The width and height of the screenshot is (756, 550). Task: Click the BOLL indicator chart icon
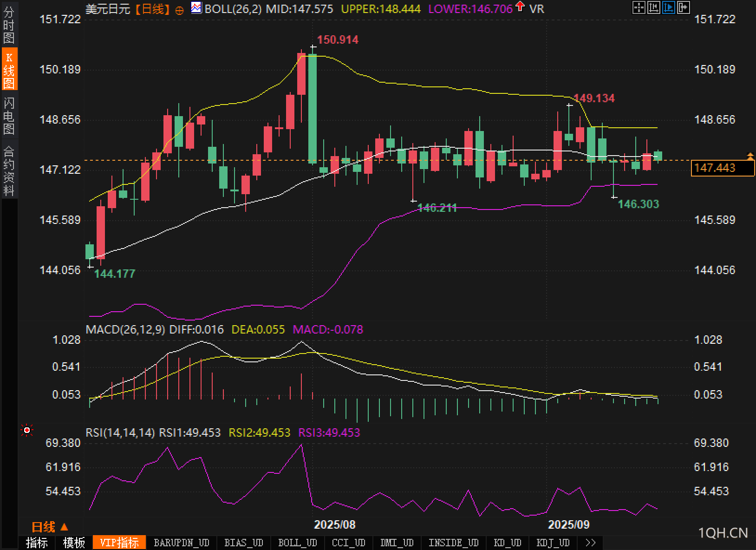coord(196,8)
